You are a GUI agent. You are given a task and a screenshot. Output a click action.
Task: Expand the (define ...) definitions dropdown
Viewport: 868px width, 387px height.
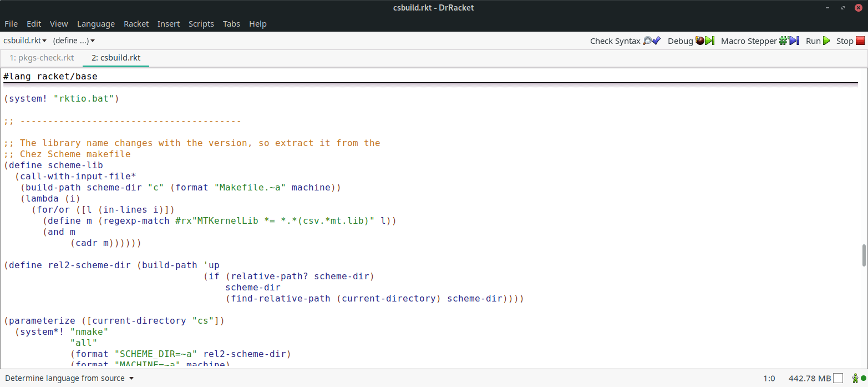tap(74, 40)
